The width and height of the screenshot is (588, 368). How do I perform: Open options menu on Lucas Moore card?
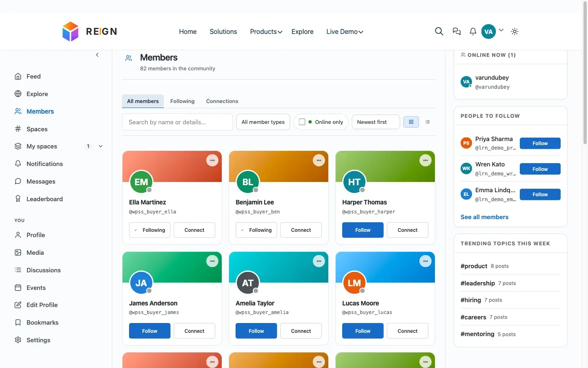click(x=425, y=261)
